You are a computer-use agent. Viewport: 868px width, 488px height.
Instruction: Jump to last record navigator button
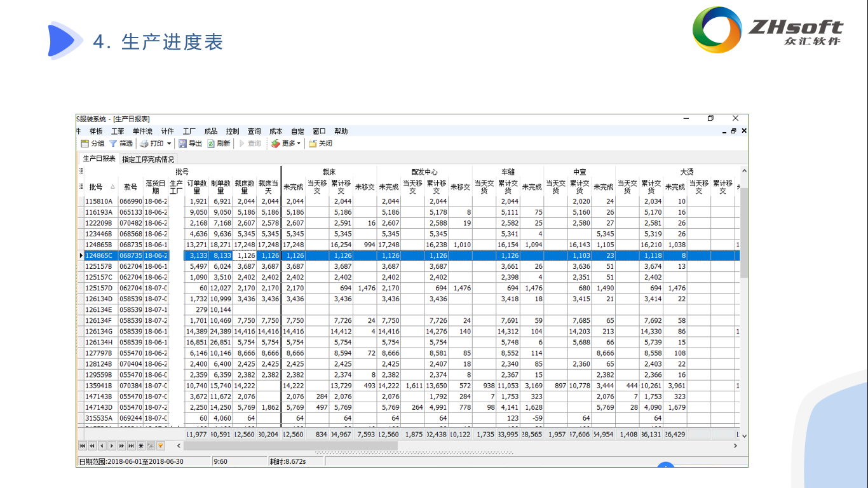click(131, 446)
